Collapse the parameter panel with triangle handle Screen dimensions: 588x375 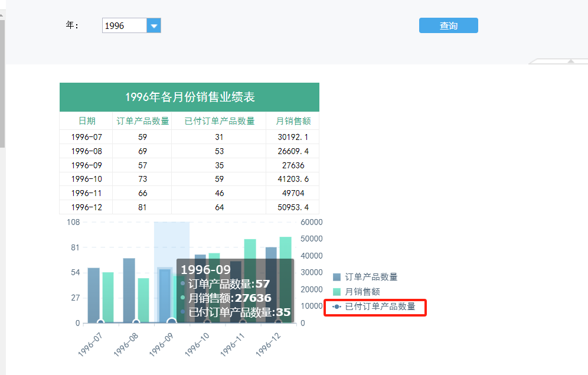(571, 61)
